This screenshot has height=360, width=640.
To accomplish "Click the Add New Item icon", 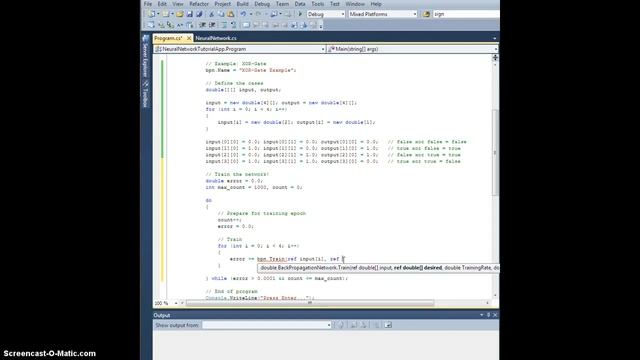I will point(166,14).
